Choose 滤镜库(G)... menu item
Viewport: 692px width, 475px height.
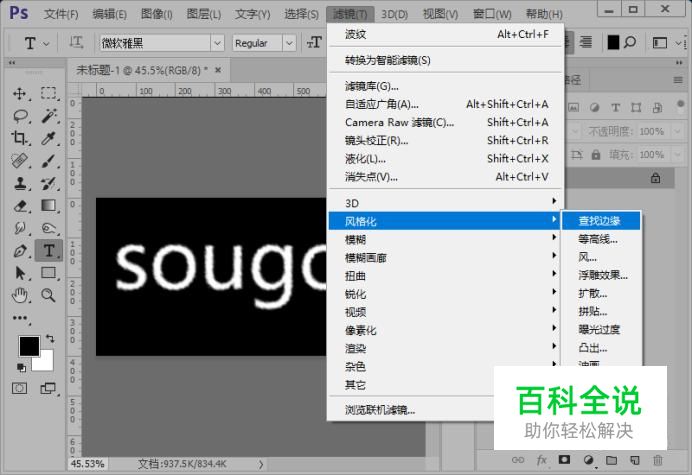click(x=445, y=86)
